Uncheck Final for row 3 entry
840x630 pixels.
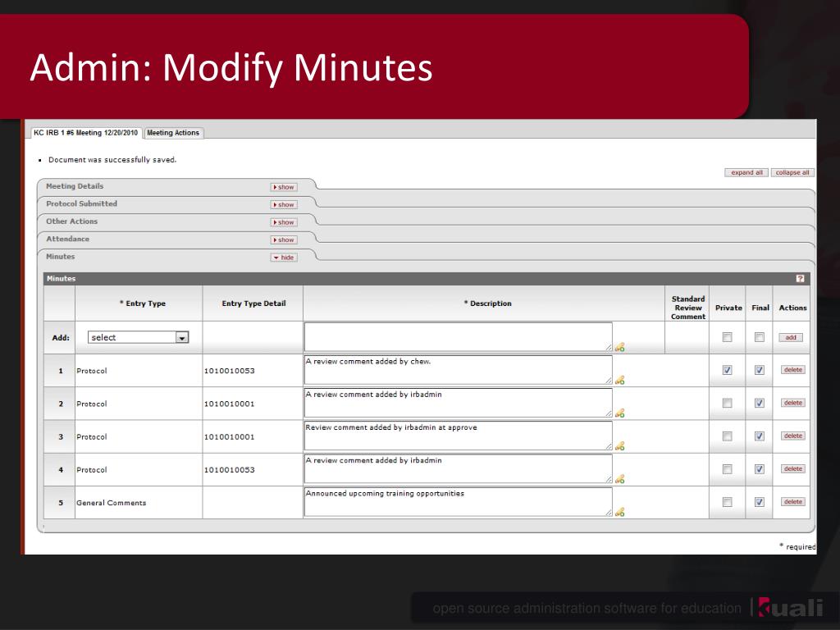click(759, 436)
